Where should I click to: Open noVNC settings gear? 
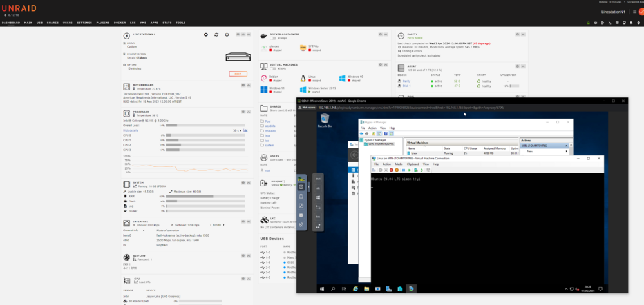tap(301, 215)
